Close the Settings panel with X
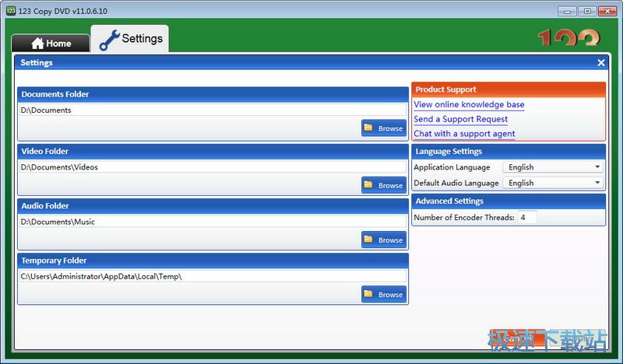This screenshot has width=623, height=364. coord(600,63)
